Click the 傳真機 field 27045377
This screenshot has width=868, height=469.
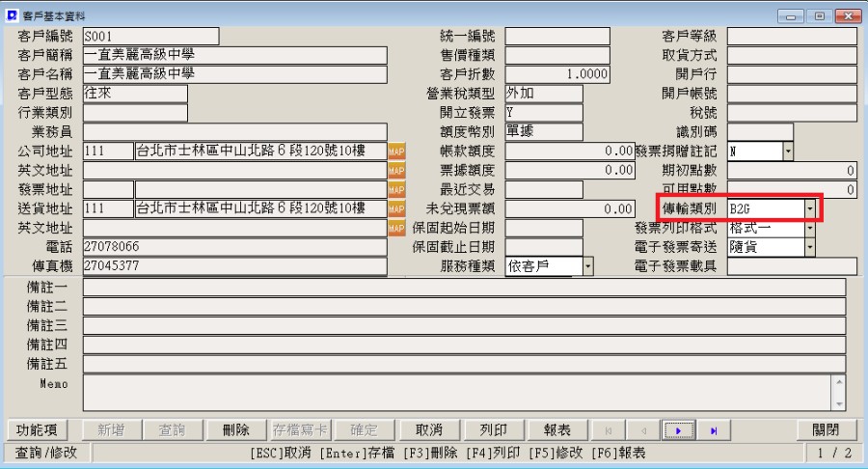click(234, 266)
